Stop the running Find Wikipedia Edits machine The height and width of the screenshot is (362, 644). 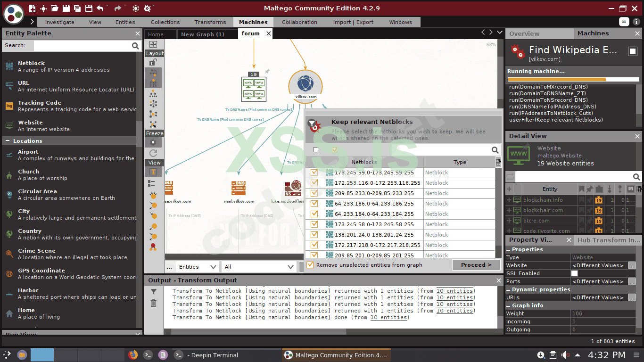click(x=633, y=51)
